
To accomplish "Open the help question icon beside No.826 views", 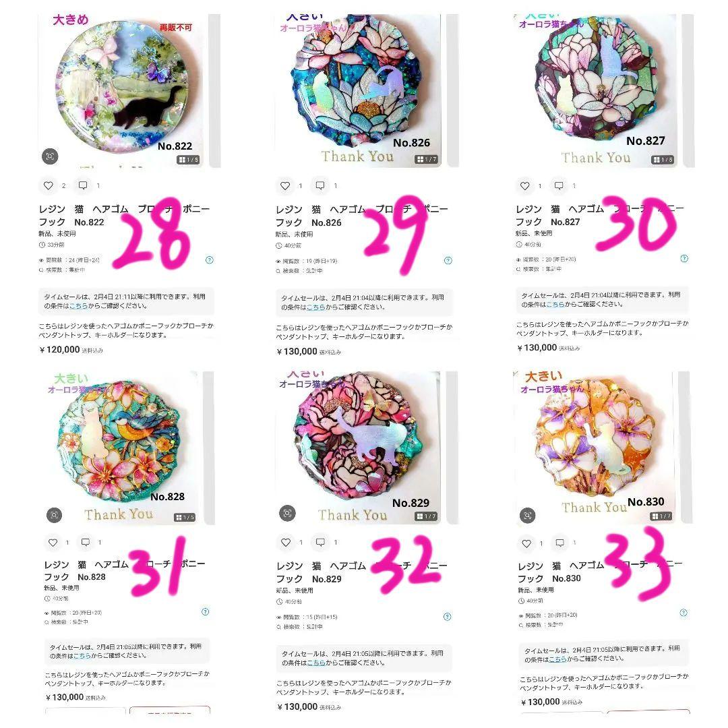I will click(448, 260).
